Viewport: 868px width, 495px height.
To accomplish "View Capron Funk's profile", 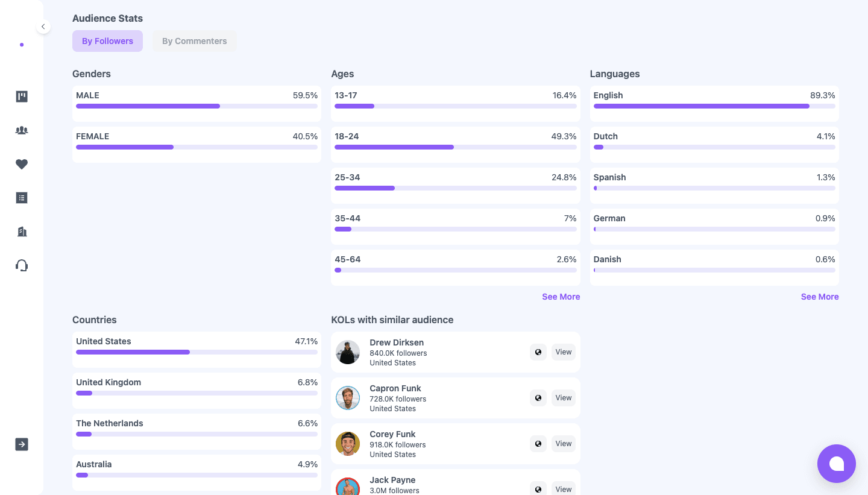I will [x=563, y=398].
